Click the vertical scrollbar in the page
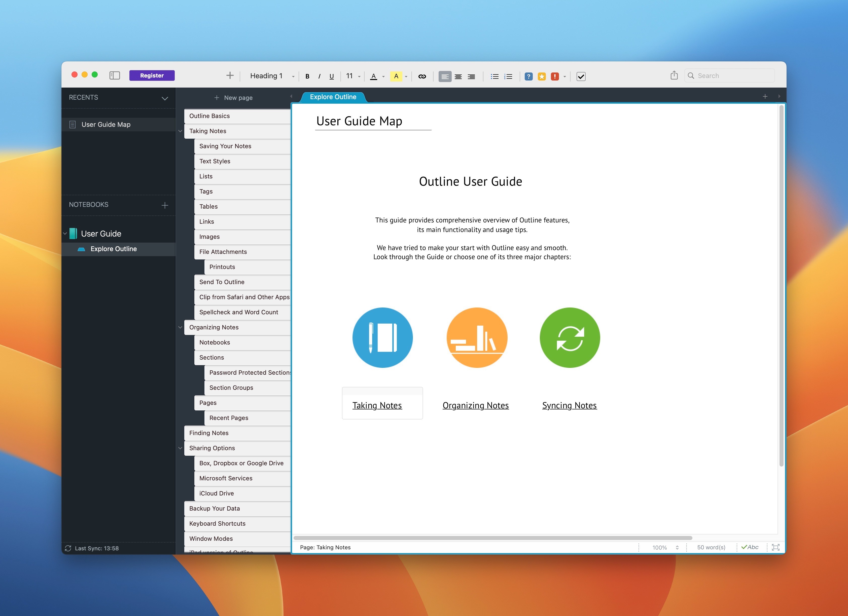The image size is (848, 616). pos(781,286)
